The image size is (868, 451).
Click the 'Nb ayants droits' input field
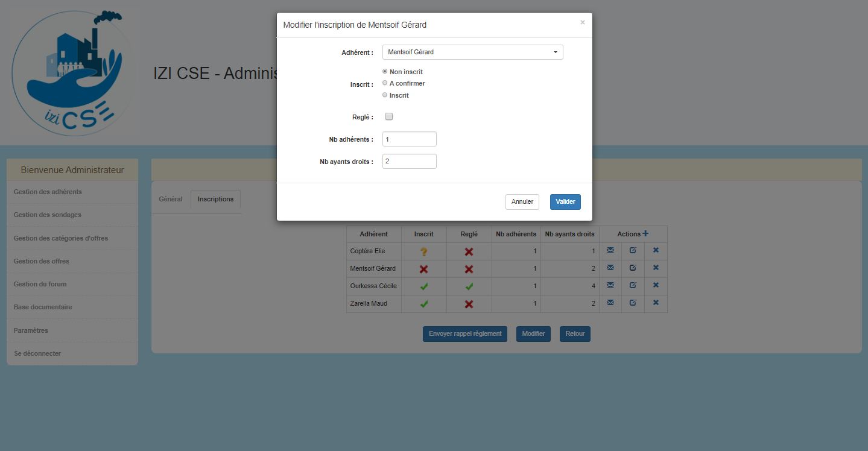click(x=409, y=162)
